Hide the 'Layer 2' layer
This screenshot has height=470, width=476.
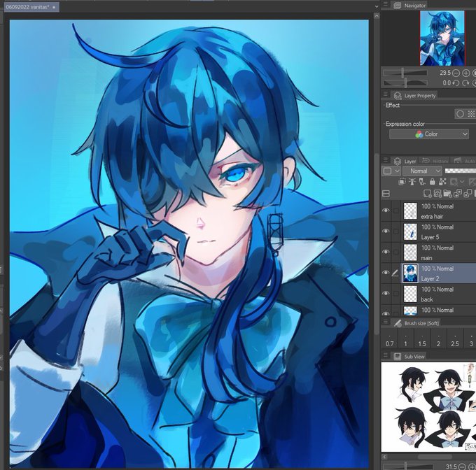[386, 273]
